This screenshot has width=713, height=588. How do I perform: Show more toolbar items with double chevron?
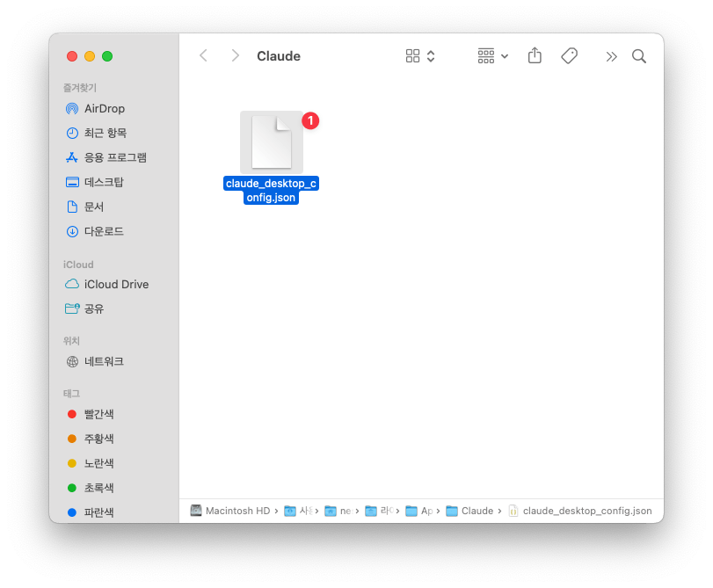click(x=611, y=56)
